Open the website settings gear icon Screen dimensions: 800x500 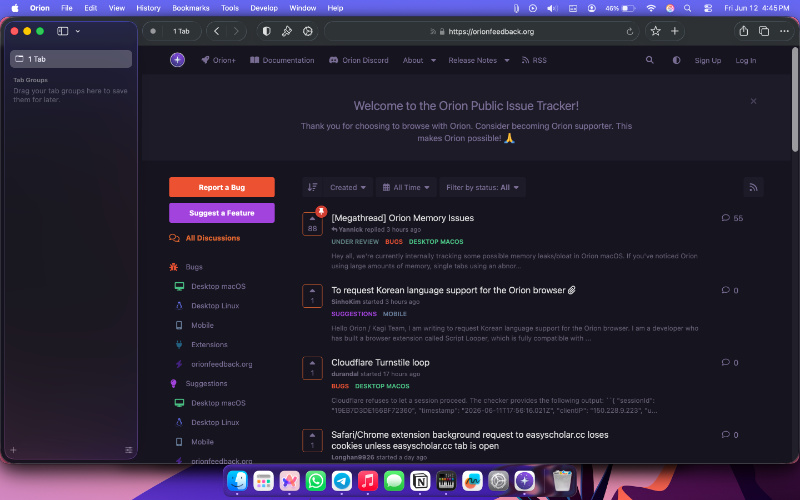point(308,31)
